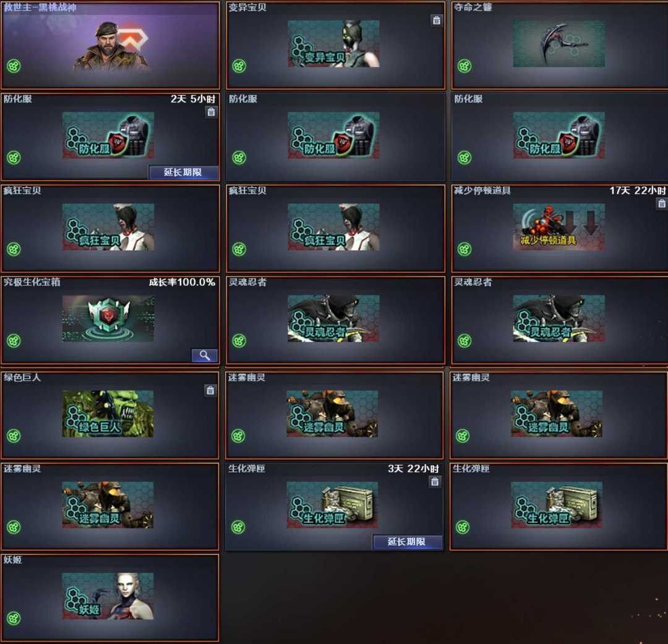The width and height of the screenshot is (668, 644).
Task: Select the 减少停顿道具 item thumbnail
Action: 559,227
